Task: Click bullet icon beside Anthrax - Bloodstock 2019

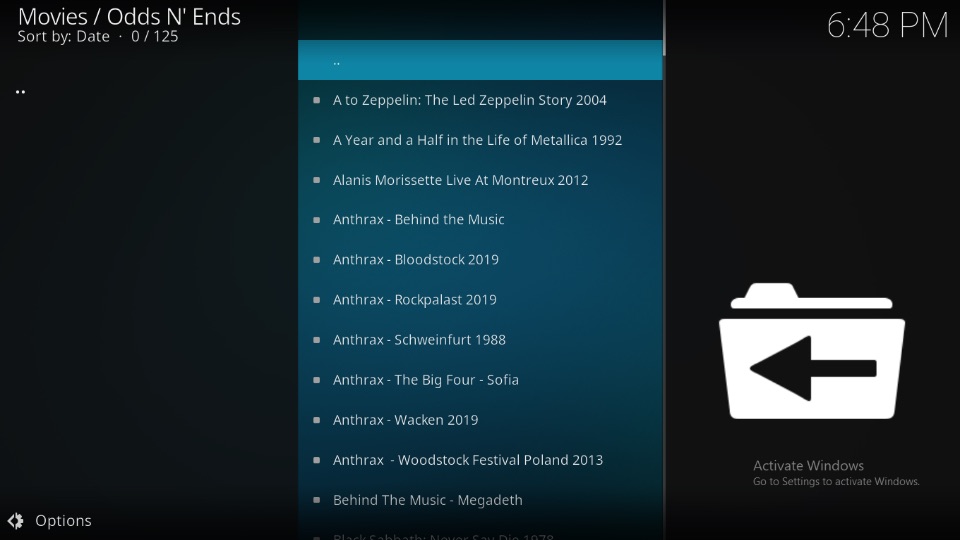Action: click(x=317, y=260)
